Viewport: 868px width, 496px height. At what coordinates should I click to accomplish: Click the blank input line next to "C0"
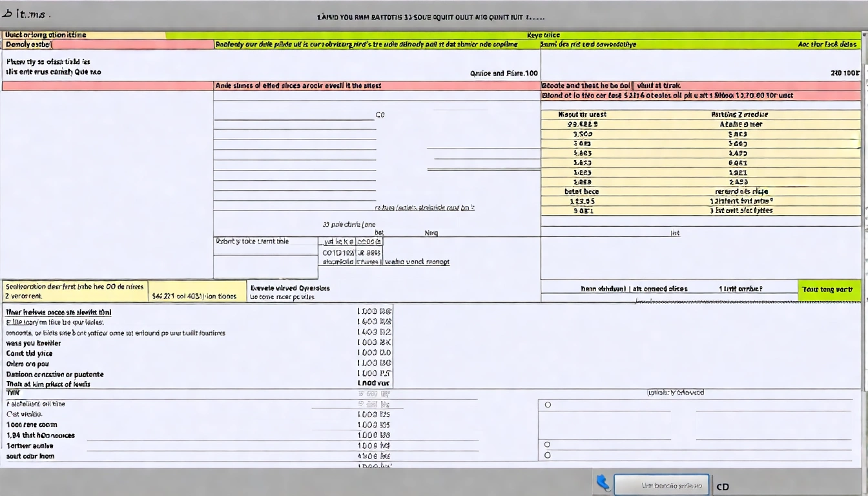(x=294, y=119)
